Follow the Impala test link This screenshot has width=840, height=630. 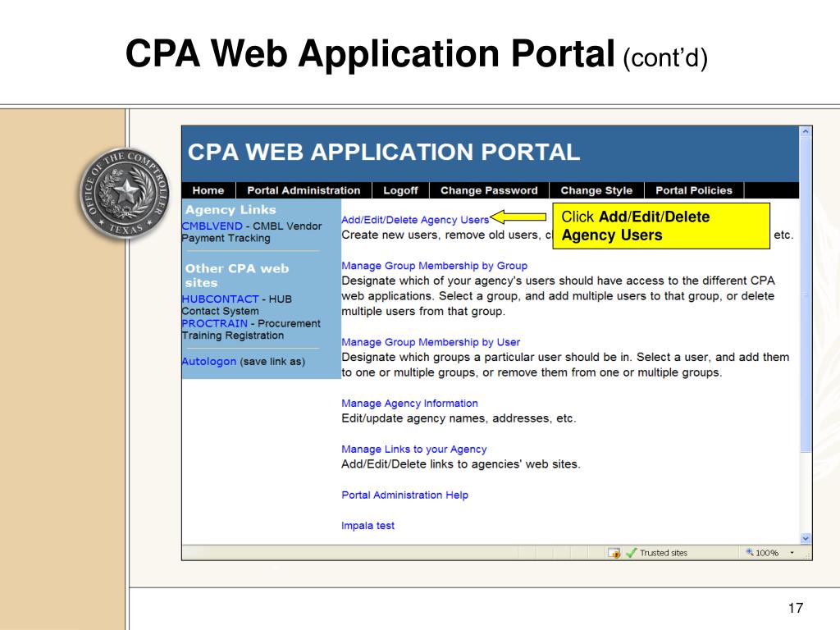pyautogui.click(x=368, y=526)
